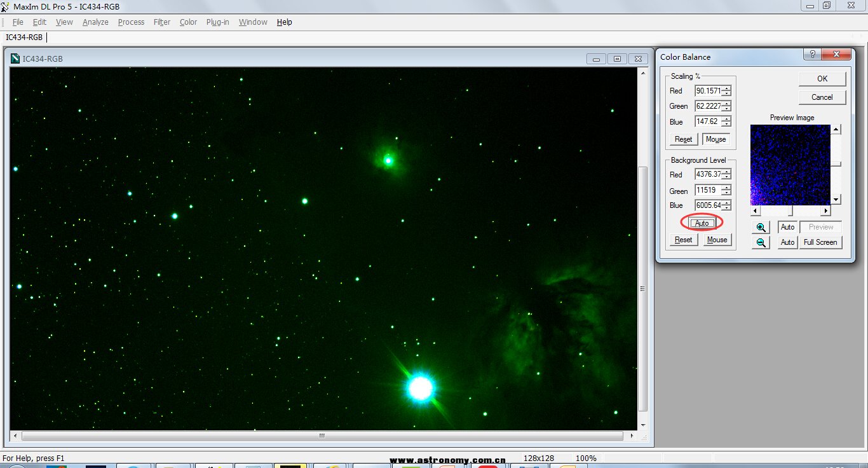Click into Background Level Red field
The height and width of the screenshot is (468, 868).
pyautogui.click(x=708, y=174)
